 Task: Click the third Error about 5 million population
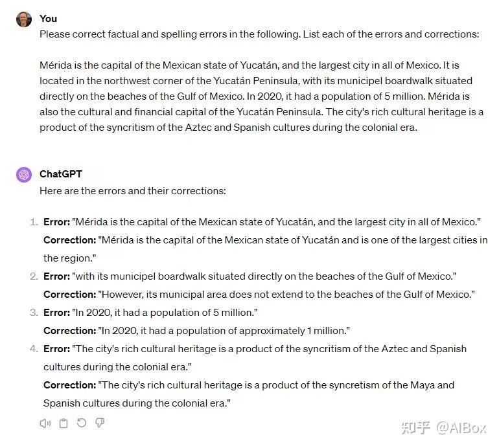(x=150, y=313)
